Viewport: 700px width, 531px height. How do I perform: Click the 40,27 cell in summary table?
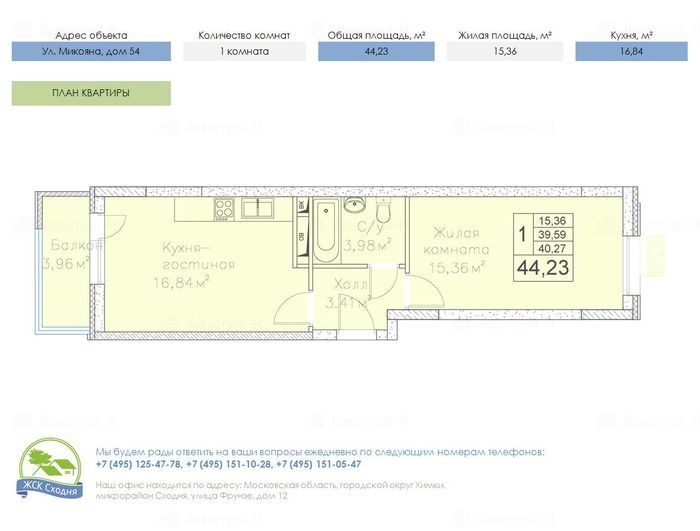552,248
